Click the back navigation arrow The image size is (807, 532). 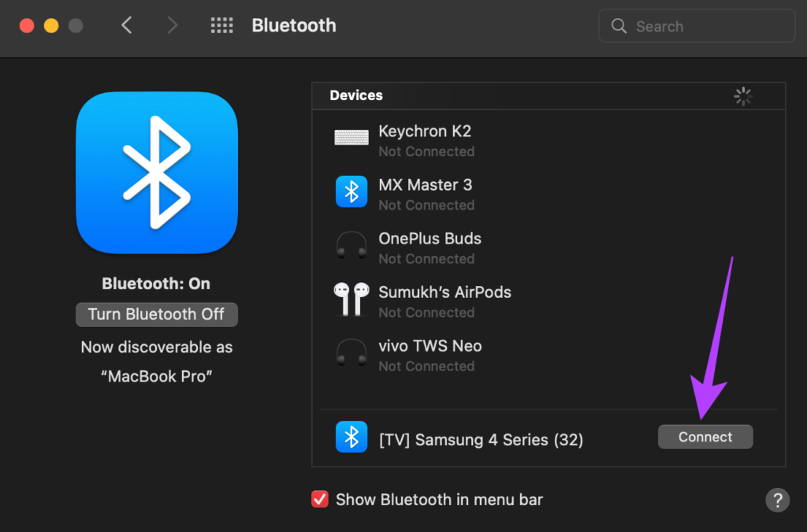coord(127,24)
